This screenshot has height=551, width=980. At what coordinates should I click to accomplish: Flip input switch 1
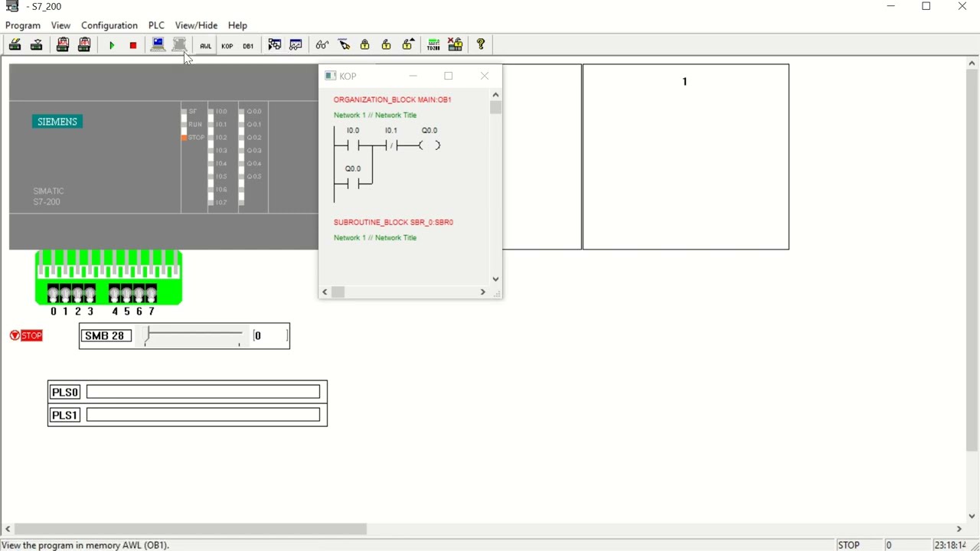(x=66, y=293)
